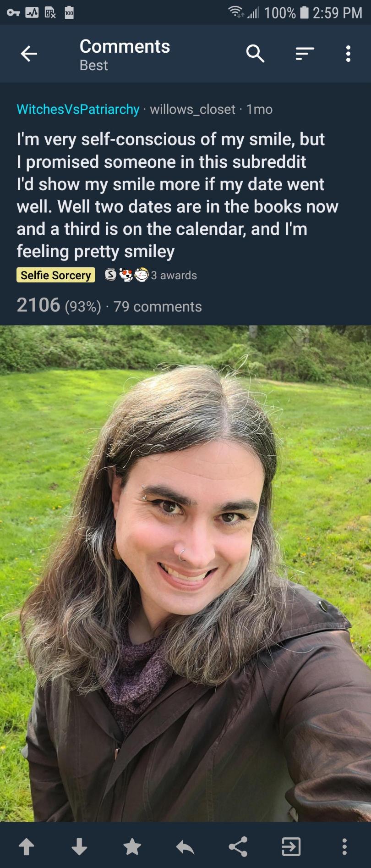Open search in comments

(x=255, y=54)
